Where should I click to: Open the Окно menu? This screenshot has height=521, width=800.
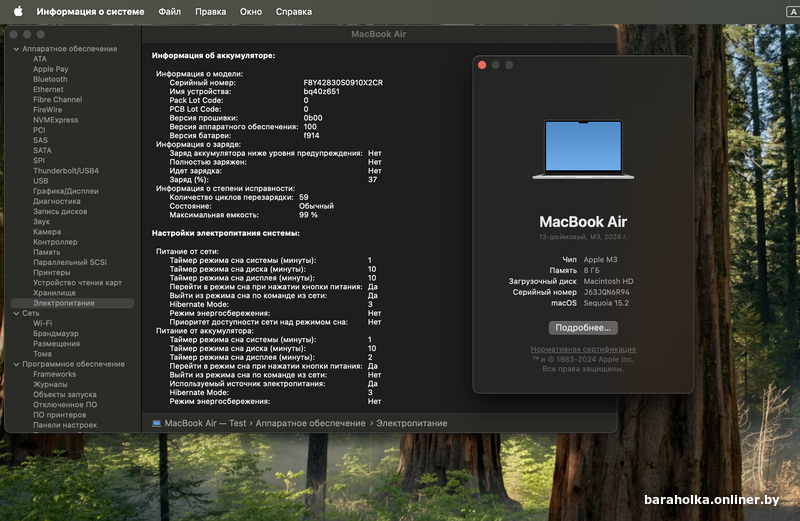point(251,12)
